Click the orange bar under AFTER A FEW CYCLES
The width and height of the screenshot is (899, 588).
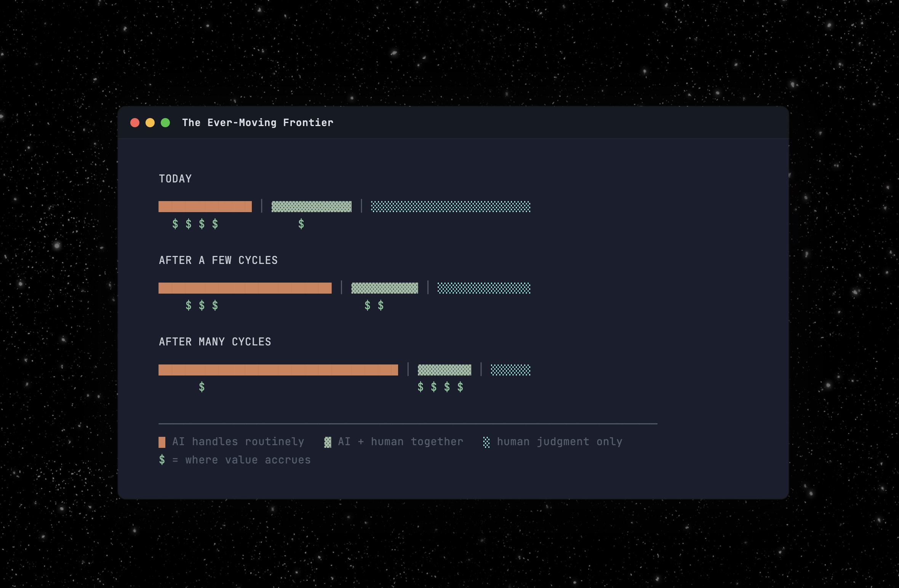(245, 288)
